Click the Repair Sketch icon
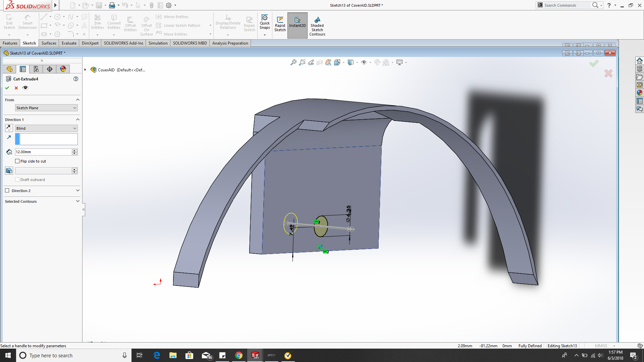This screenshot has height=362, width=644. pos(249,24)
